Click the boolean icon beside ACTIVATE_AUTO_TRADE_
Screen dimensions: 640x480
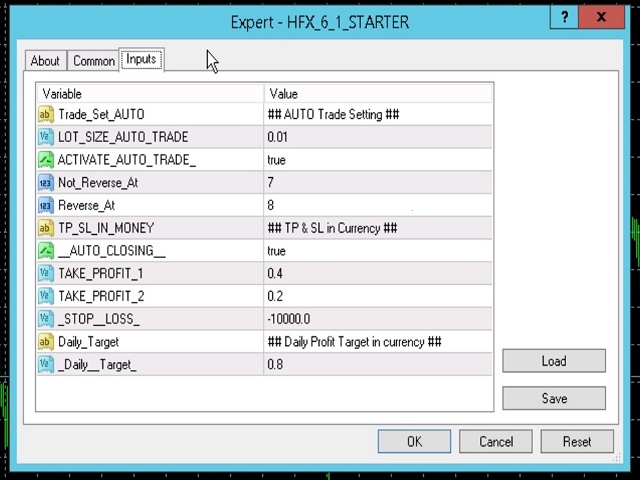pos(46,160)
